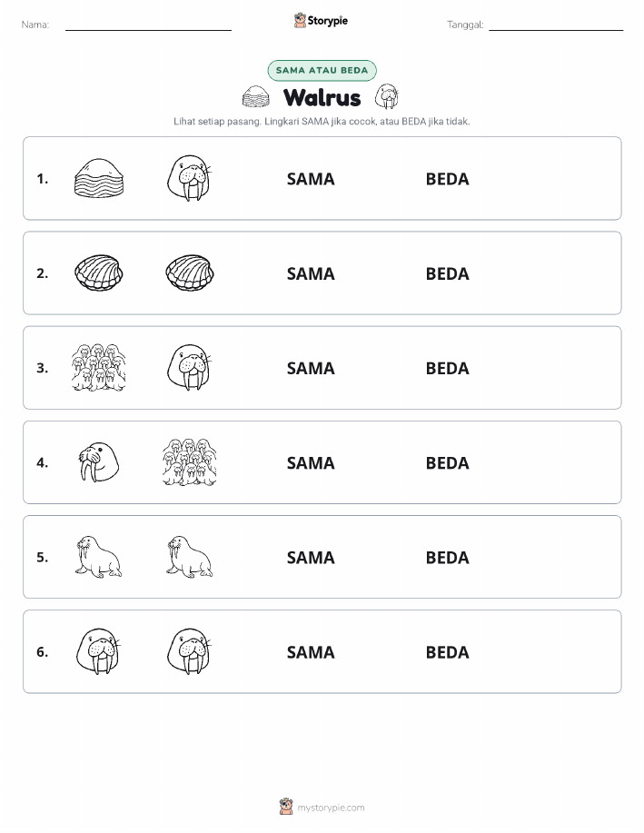
Task: Select the first clam shell in row 2
Action: coord(99,273)
